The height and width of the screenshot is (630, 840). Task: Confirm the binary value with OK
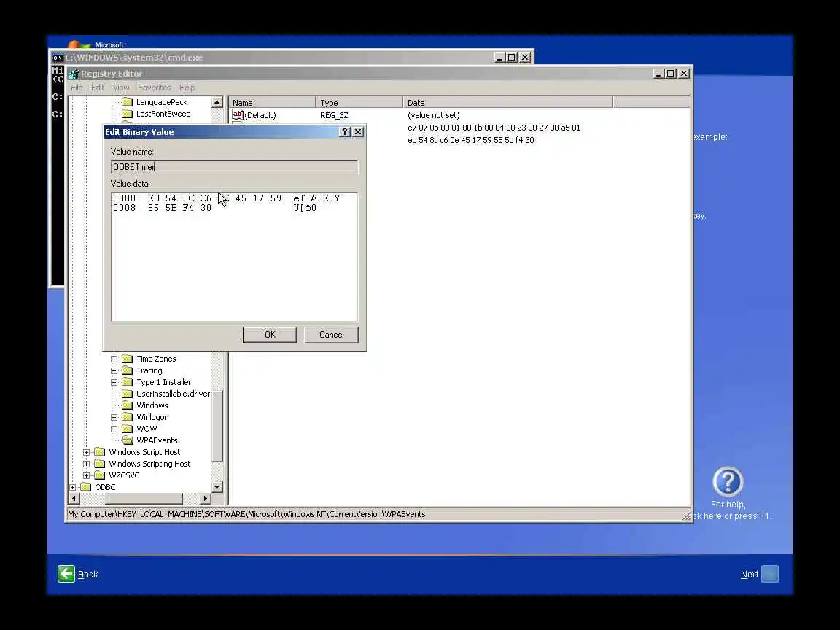(270, 334)
